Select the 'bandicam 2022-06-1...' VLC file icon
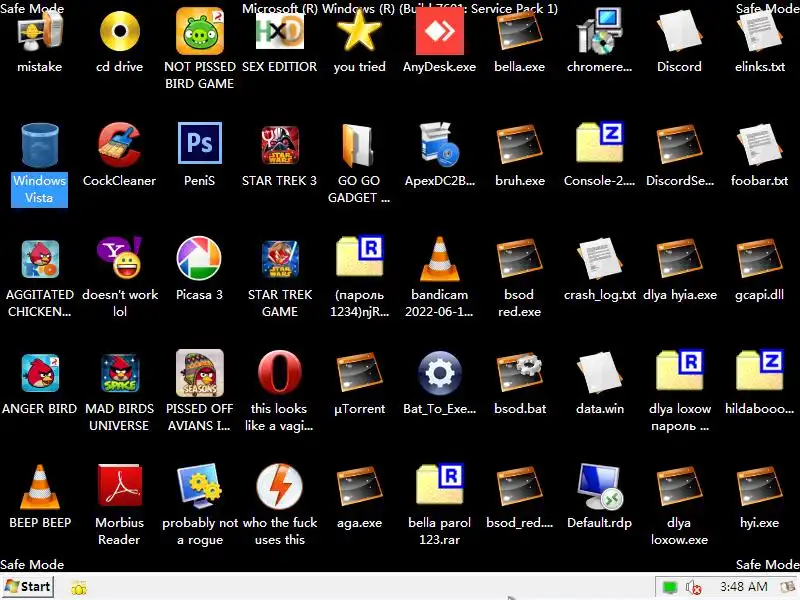Viewport: 800px width, 600px height. [439, 259]
